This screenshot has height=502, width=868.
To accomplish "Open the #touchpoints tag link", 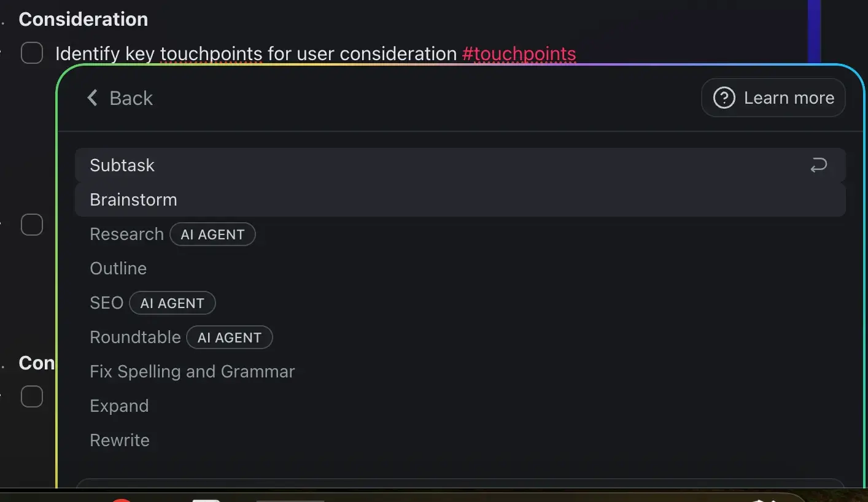I will point(519,54).
